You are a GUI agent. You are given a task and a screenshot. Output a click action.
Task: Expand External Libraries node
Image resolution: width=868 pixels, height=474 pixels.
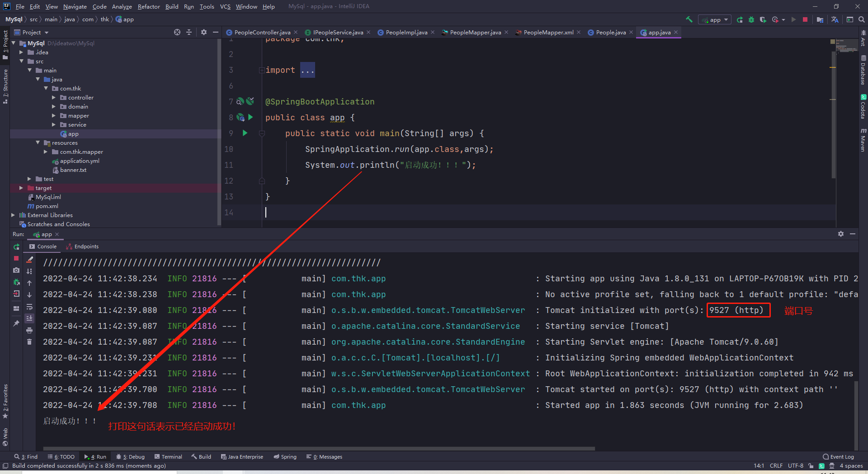tap(13, 215)
